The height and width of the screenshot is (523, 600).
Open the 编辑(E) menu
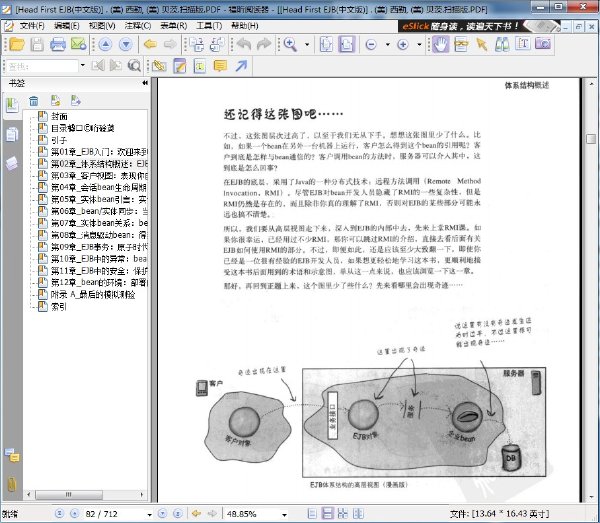67,26
